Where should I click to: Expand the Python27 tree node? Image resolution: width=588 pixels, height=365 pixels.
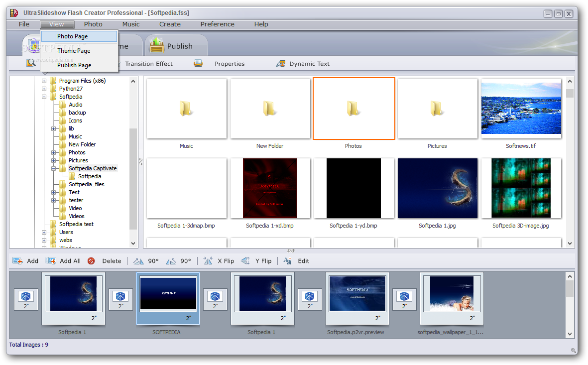(44, 89)
